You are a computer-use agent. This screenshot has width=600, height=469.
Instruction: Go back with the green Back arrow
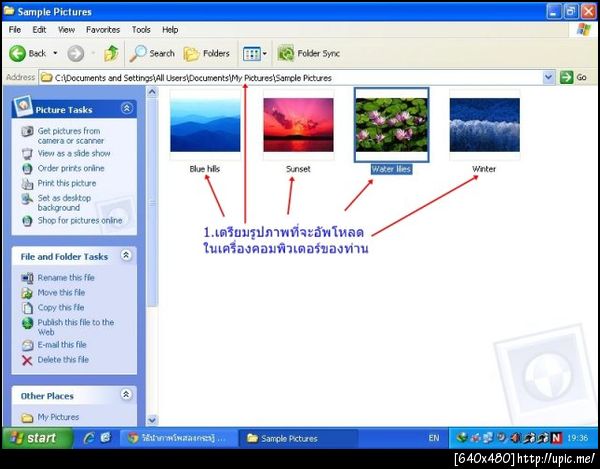(x=27, y=53)
